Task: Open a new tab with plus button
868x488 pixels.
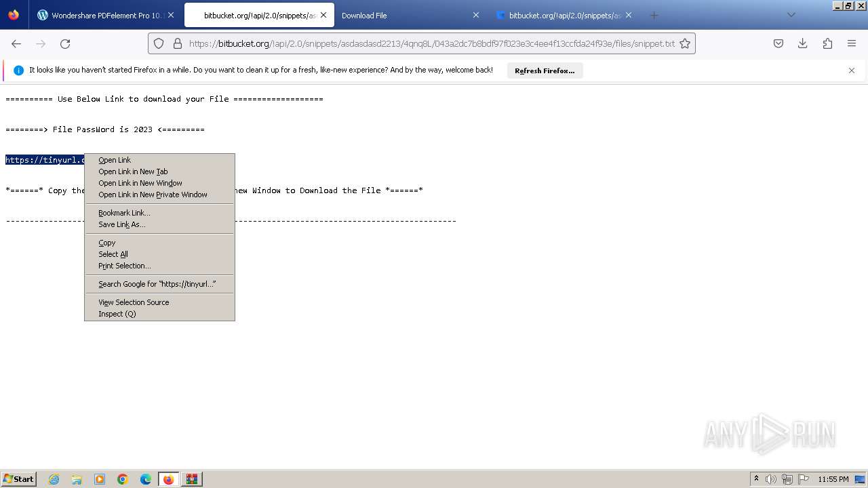Action: (654, 15)
